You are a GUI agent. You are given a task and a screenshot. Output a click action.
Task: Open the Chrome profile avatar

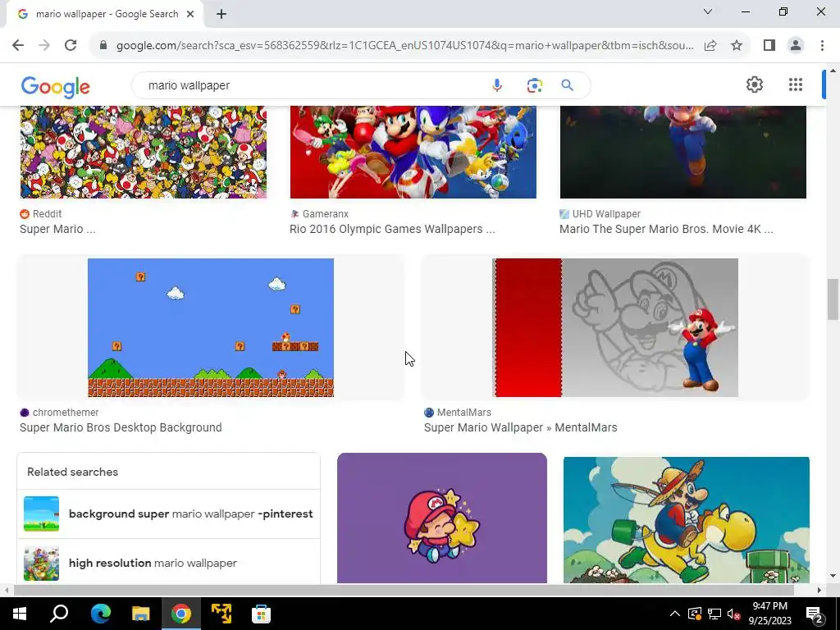(796, 46)
